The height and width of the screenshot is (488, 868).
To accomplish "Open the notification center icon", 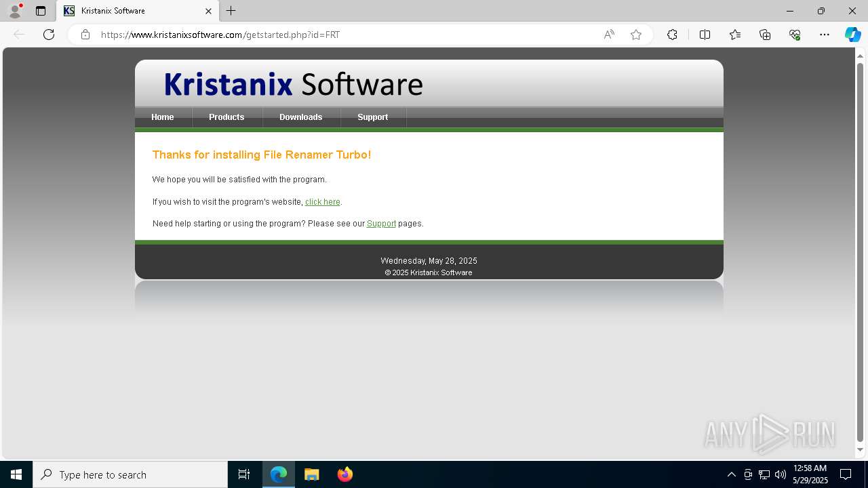I will pyautogui.click(x=846, y=474).
